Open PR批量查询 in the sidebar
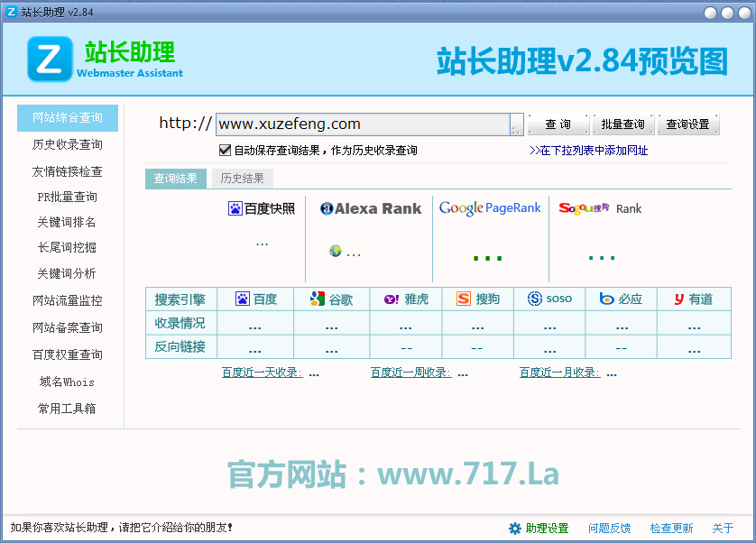 68,198
